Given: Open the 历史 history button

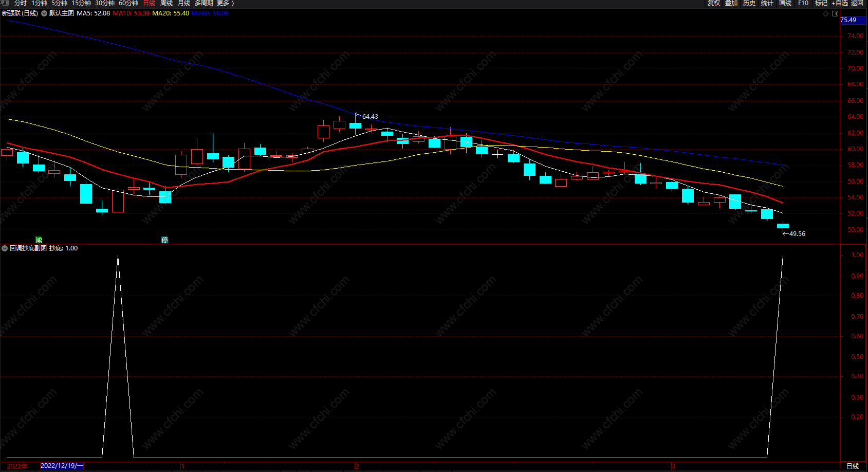Looking at the screenshot, I should click(749, 3).
